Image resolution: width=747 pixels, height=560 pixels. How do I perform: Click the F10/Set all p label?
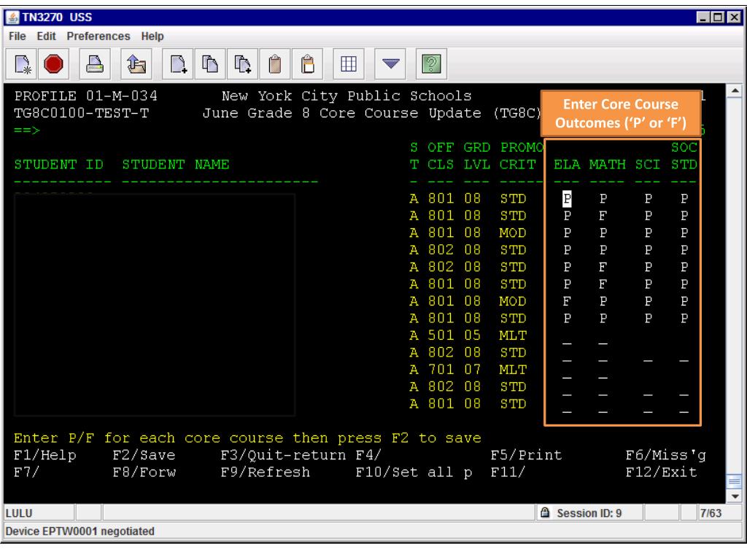click(x=414, y=472)
